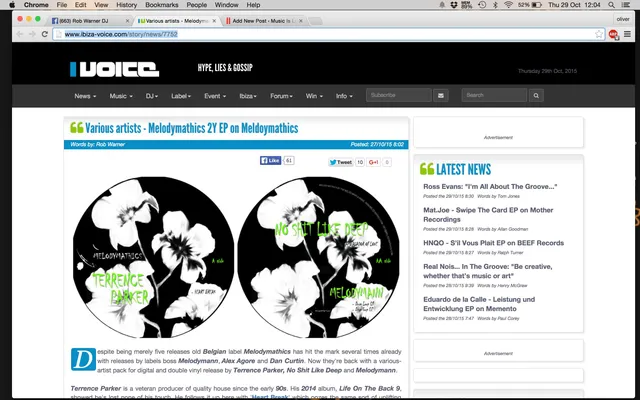Image resolution: width=640 pixels, height=400 pixels.
Task: Open the History menu
Action: click(x=127, y=5)
